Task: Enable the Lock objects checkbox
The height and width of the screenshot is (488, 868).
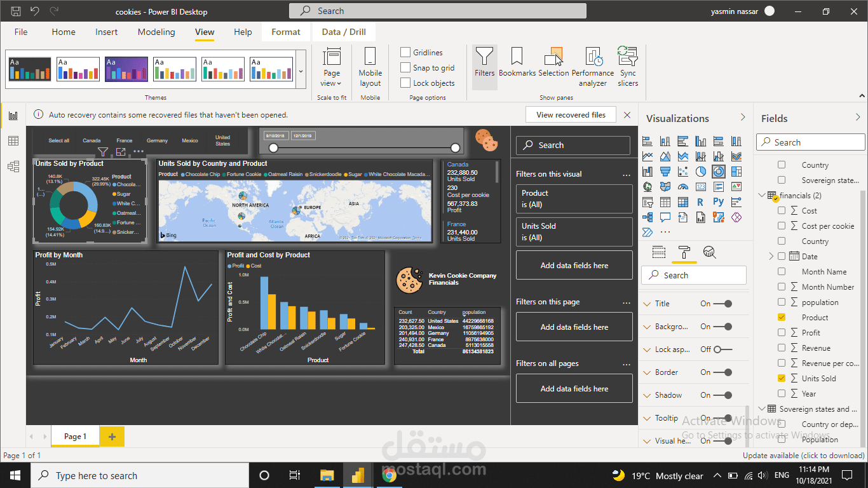Action: (405, 83)
